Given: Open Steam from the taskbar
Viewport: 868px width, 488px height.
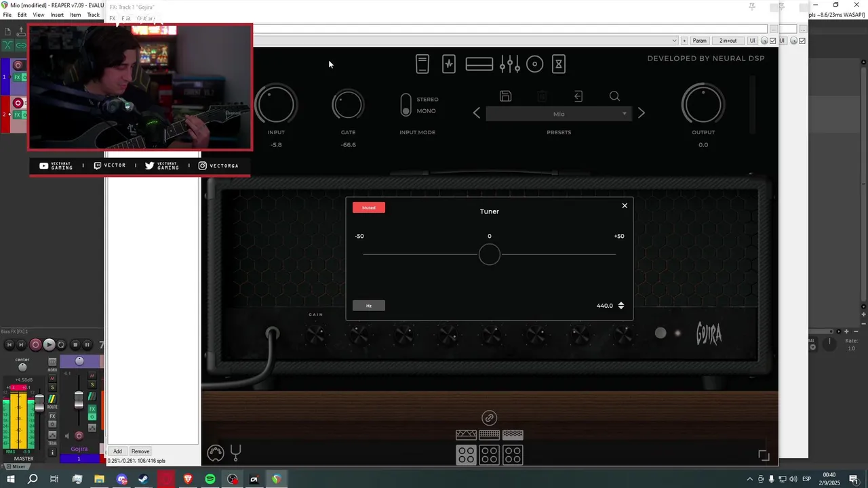Looking at the screenshot, I should tap(144, 479).
